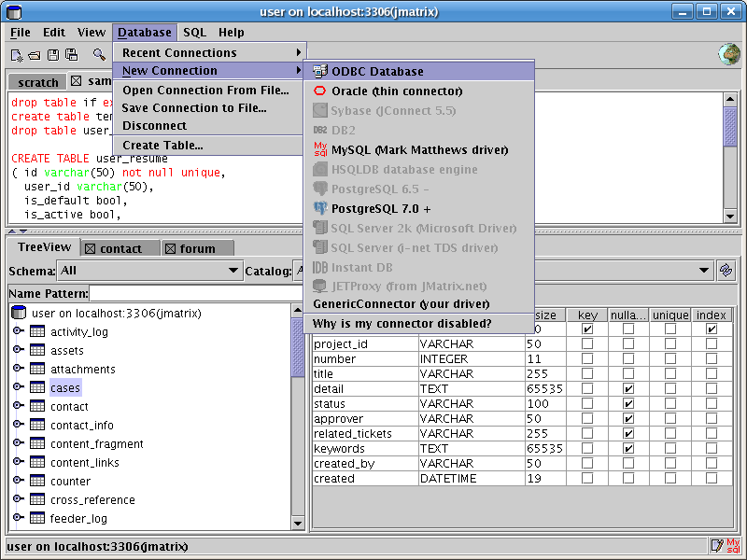Sort by the key column header

pos(587,315)
